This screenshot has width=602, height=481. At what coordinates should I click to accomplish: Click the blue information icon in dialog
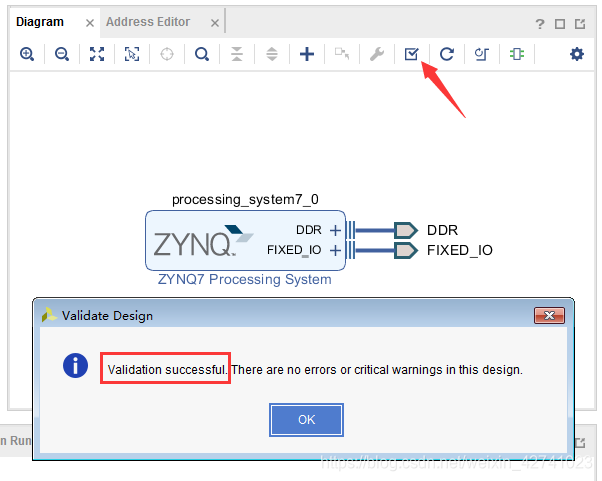tap(75, 365)
